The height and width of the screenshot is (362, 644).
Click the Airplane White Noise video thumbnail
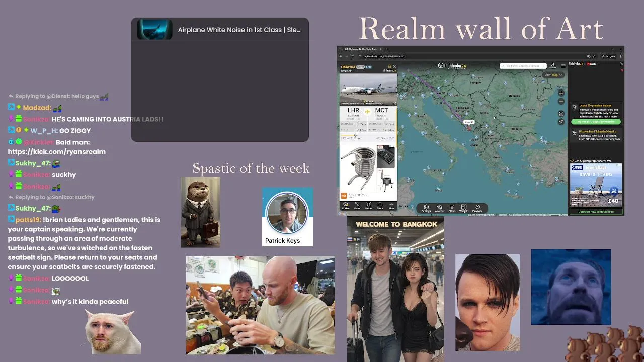tap(154, 30)
